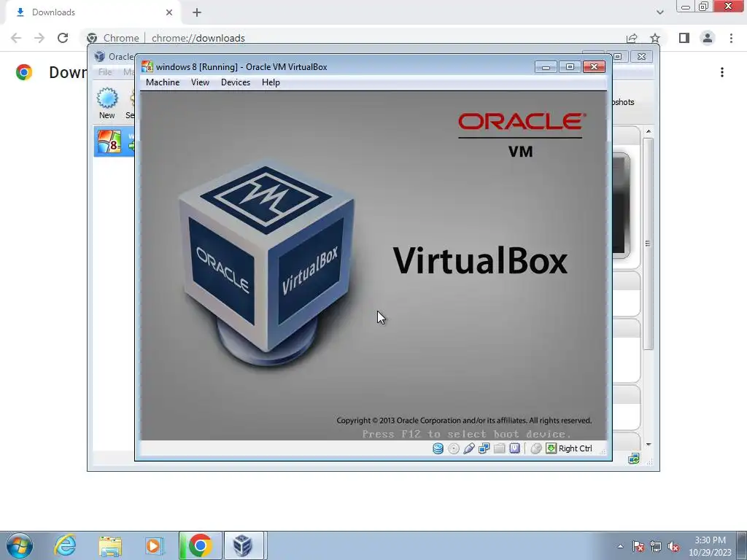747x560 pixels.
Task: Click VirtualBox icon in Manager window title bar
Action: [x=99, y=56]
